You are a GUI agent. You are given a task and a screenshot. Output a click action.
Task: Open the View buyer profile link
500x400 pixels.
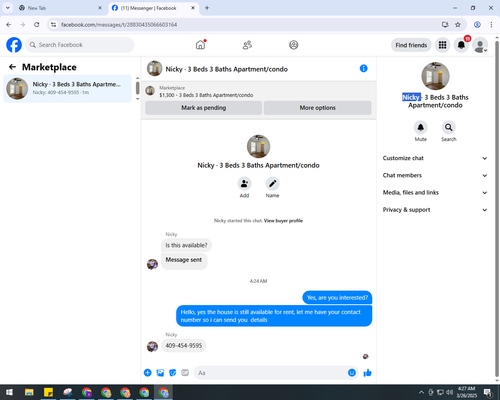tap(283, 221)
